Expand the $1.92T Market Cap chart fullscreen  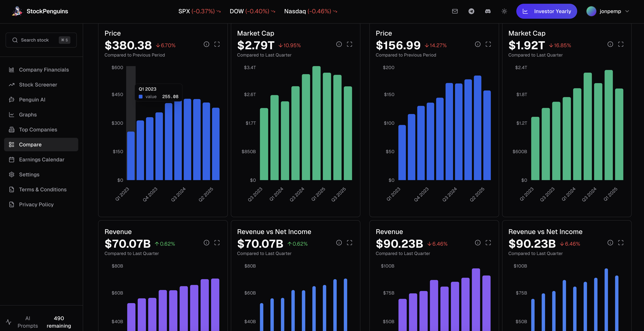tap(620, 44)
